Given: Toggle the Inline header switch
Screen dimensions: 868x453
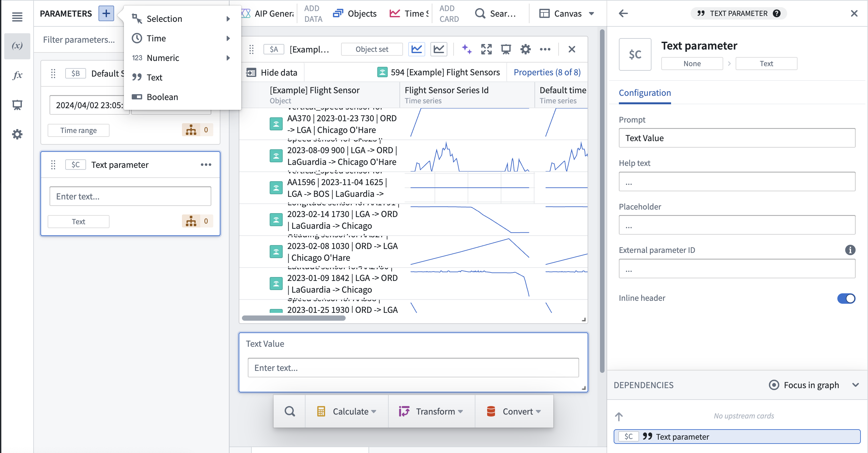Looking at the screenshot, I should 846,299.
